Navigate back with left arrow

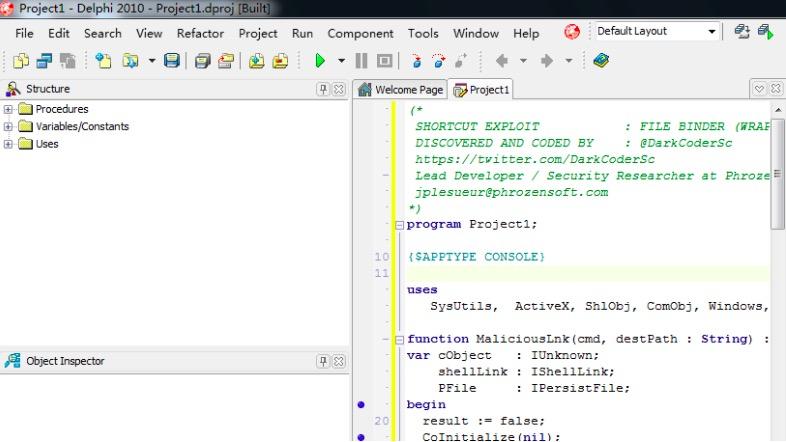tap(502, 61)
